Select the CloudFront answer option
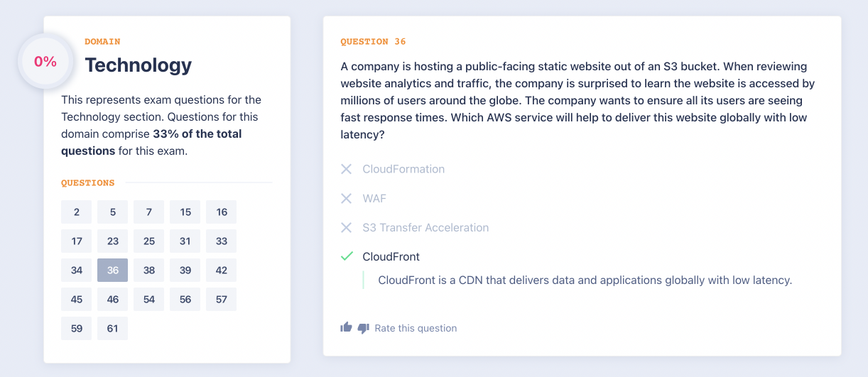Image resolution: width=868 pixels, height=377 pixels. click(x=391, y=256)
